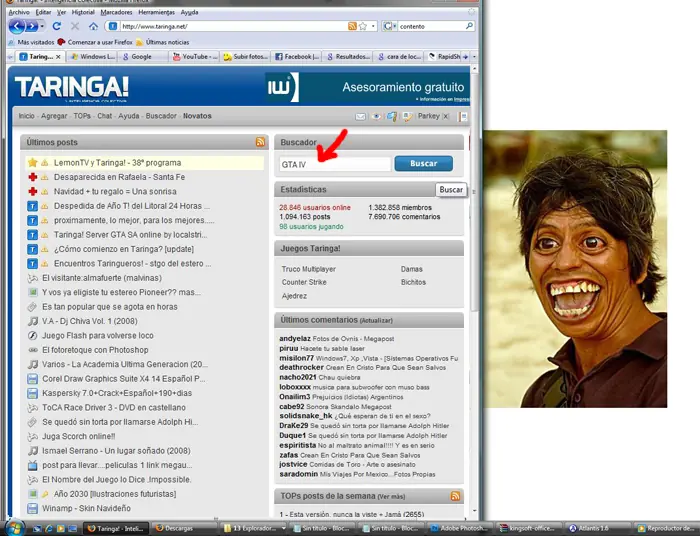Switch to Adobe Photoshop in taskbar
The image size is (700, 536).
coord(460,528)
